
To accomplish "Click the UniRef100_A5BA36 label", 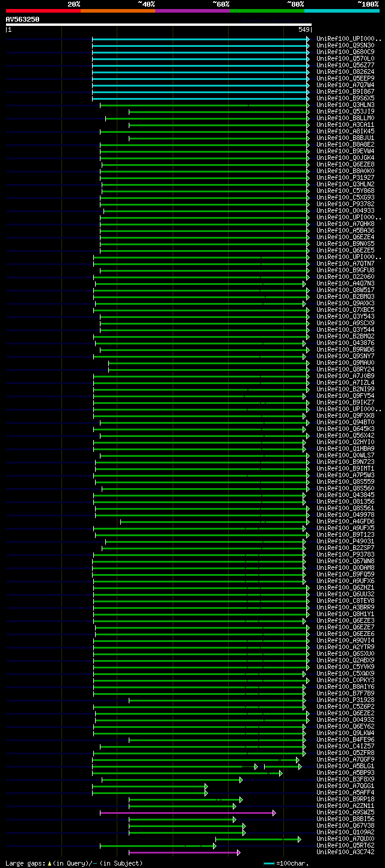I will (x=345, y=230).
